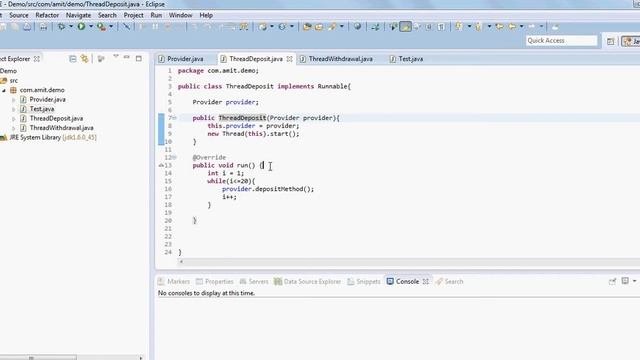The height and width of the screenshot is (360, 640).
Task: Open the Navigate menu
Action: [x=78, y=15]
